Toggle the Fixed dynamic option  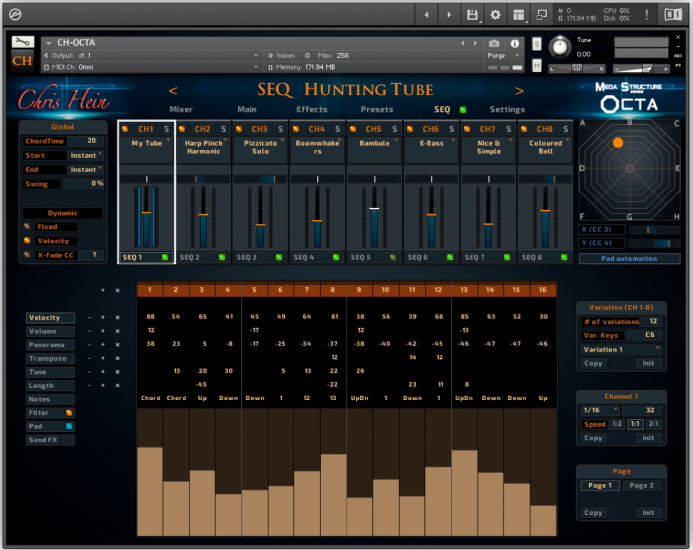tap(28, 227)
